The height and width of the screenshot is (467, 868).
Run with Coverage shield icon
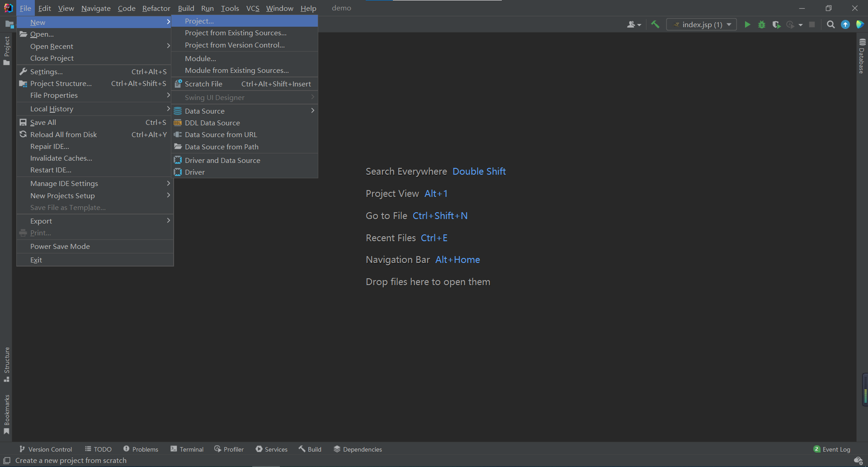pyautogui.click(x=776, y=24)
